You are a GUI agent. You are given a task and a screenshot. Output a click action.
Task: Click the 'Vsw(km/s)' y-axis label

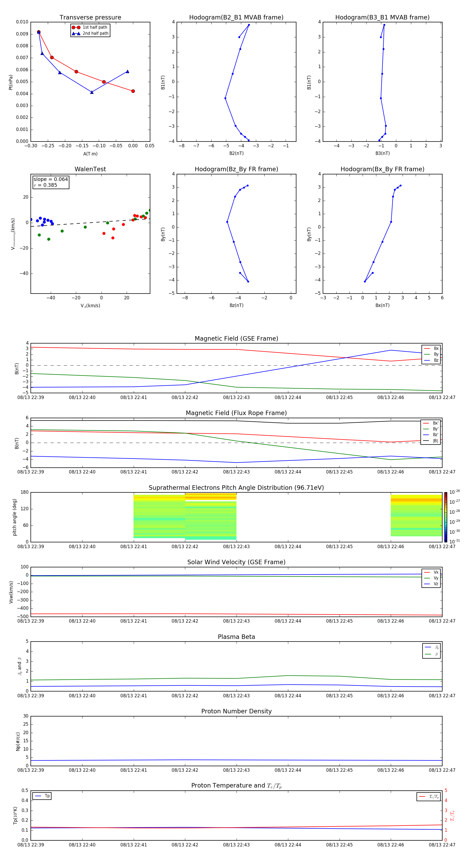click(x=11, y=592)
